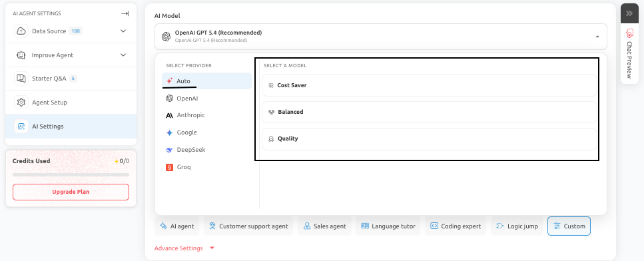Click the Auto provider sparkle icon
Viewport: 644px width, 261px height.
(169, 81)
